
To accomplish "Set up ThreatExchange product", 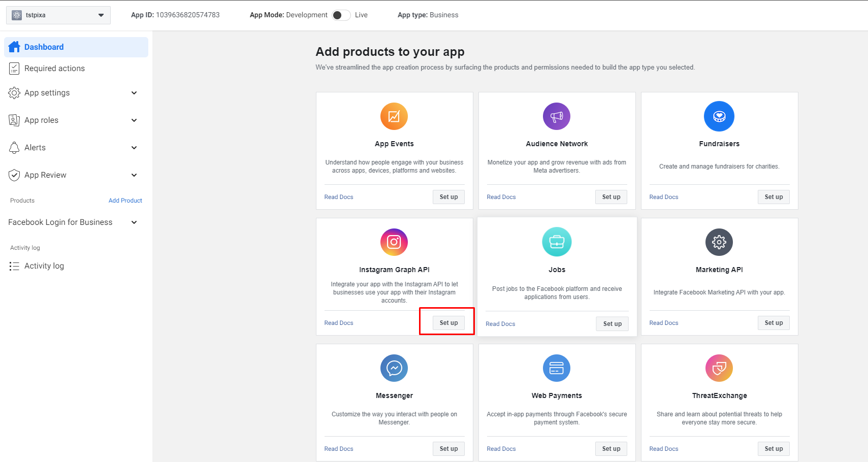I will pyautogui.click(x=774, y=449).
